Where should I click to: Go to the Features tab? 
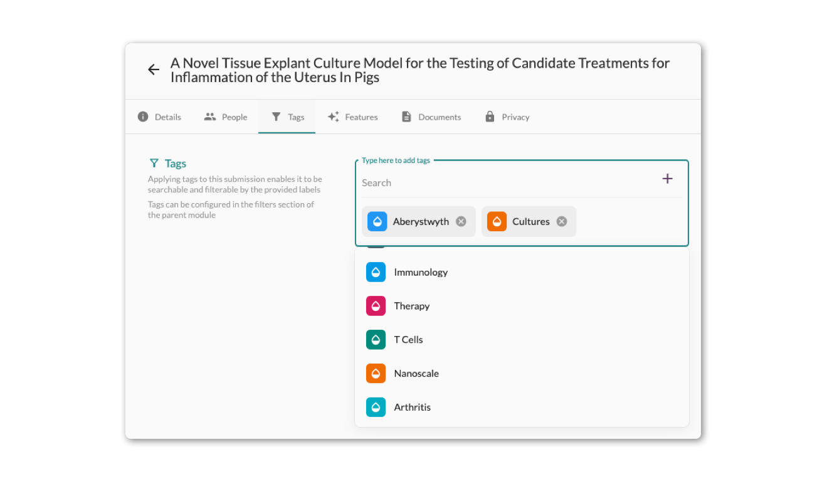click(352, 117)
